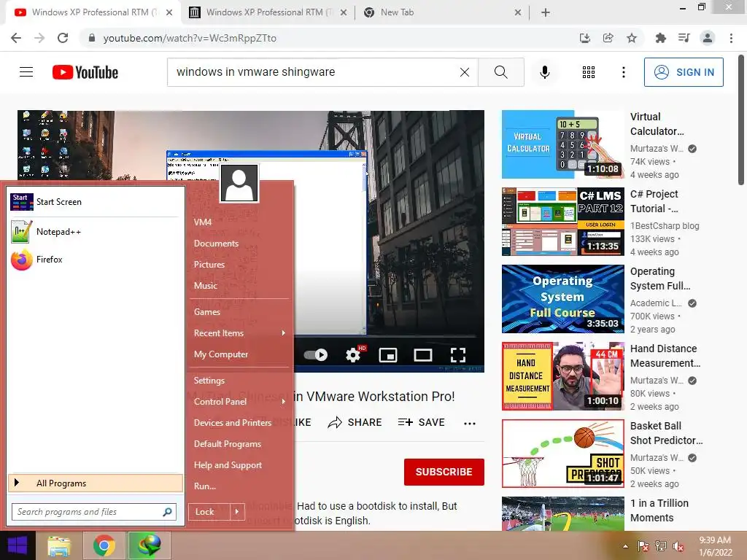Clear the search box text
This screenshot has height=560, width=747.
pos(464,72)
